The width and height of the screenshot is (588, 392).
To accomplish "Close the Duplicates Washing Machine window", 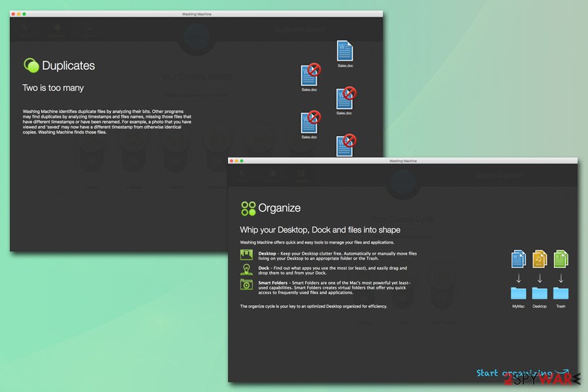I will (x=14, y=14).
